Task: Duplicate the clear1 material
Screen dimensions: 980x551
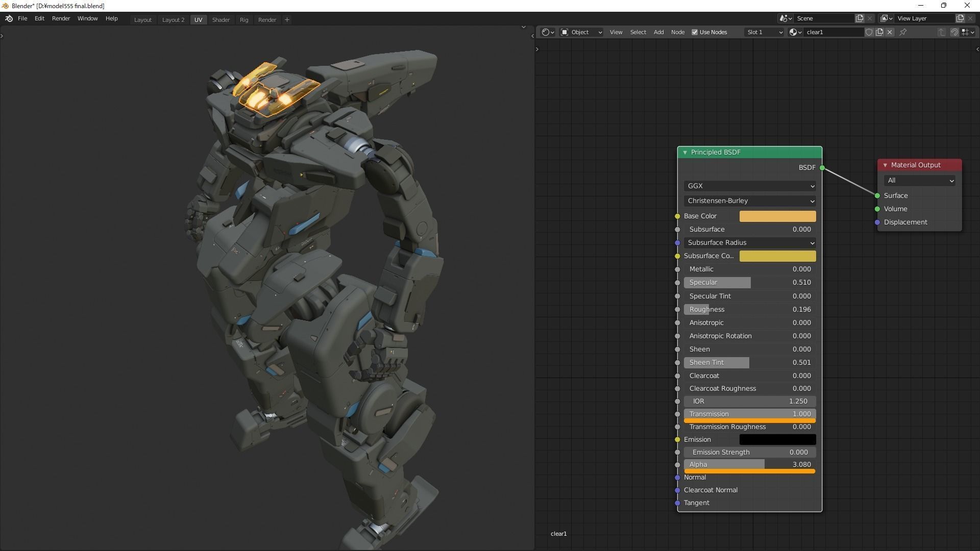Action: (x=879, y=32)
